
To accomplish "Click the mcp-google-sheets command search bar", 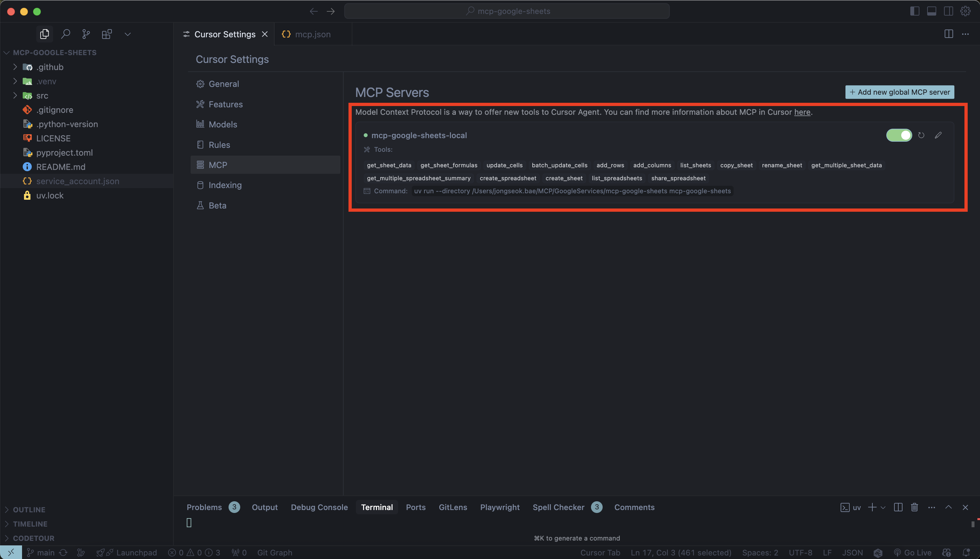I will [507, 11].
